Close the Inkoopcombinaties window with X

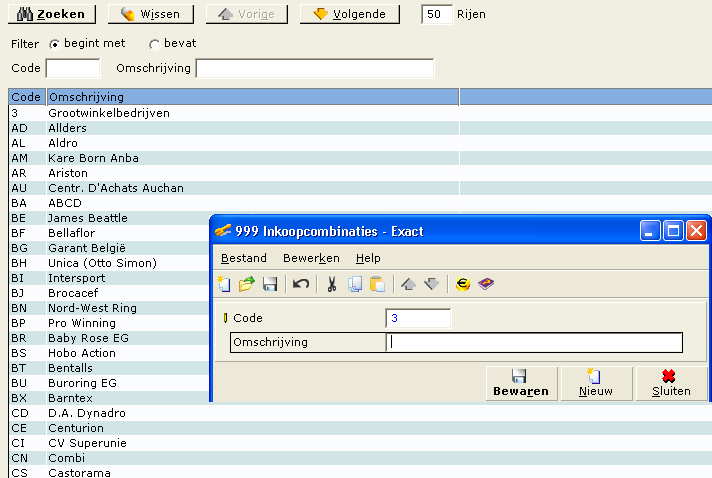[697, 231]
